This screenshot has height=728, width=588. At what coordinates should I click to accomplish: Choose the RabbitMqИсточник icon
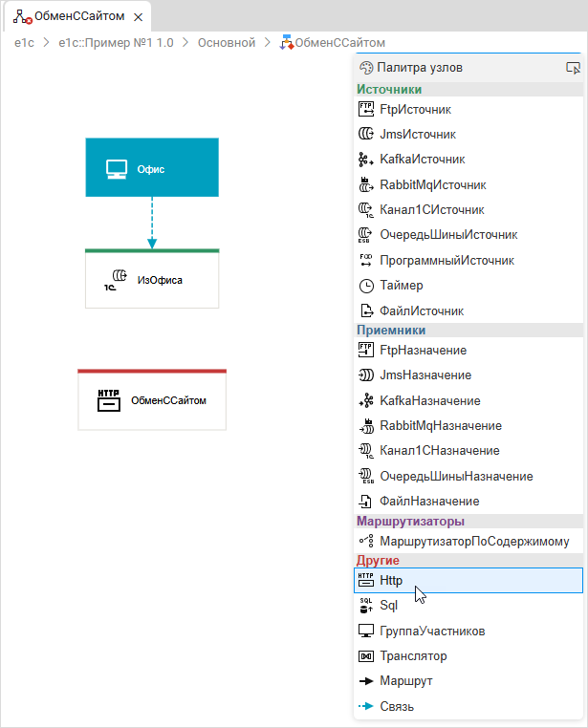(366, 184)
